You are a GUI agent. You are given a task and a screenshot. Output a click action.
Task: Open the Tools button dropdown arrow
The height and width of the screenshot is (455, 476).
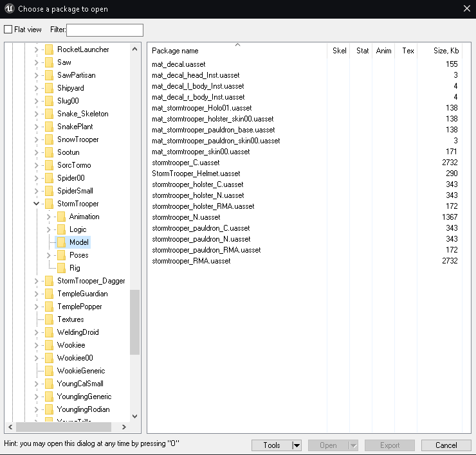pos(297,445)
